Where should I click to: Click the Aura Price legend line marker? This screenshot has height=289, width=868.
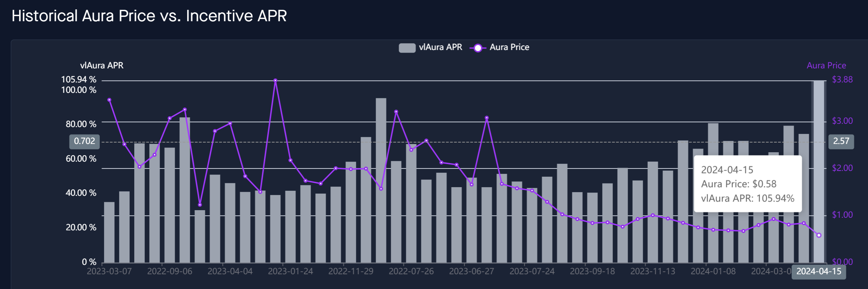point(478,48)
